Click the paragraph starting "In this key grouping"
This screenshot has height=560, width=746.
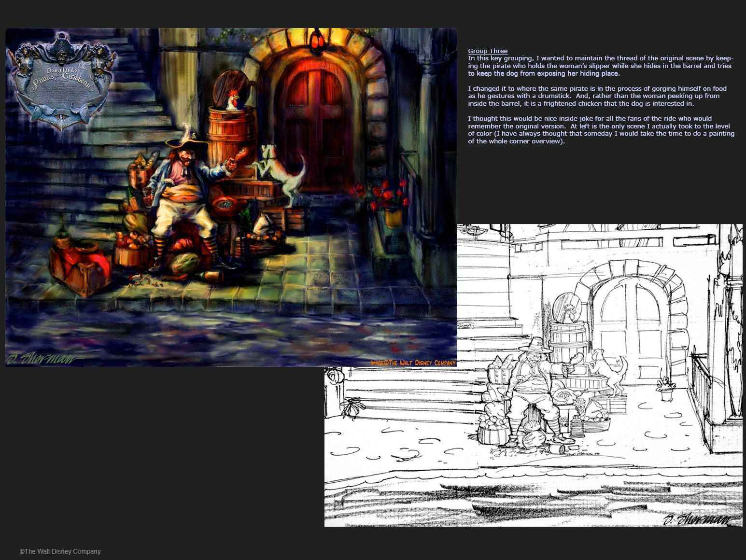[x=600, y=66]
